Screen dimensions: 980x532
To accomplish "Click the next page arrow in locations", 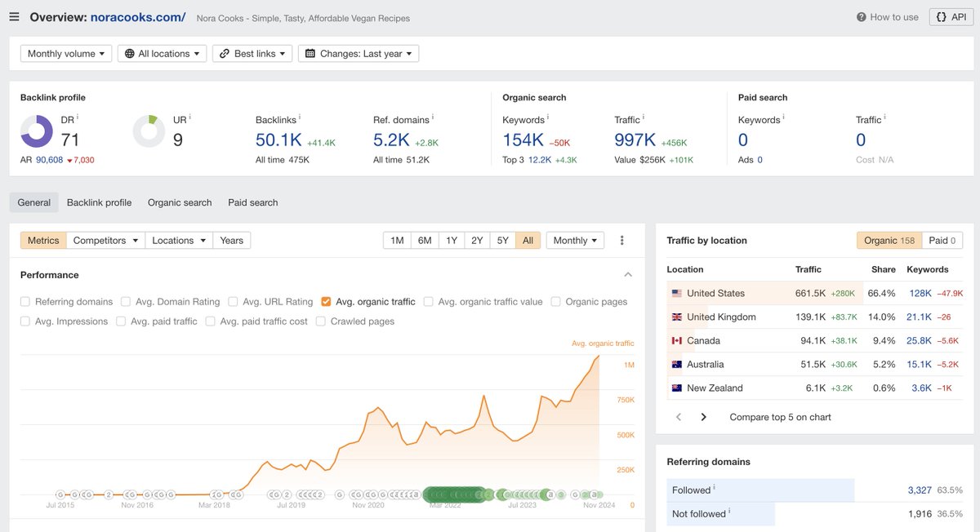I will [x=703, y=417].
